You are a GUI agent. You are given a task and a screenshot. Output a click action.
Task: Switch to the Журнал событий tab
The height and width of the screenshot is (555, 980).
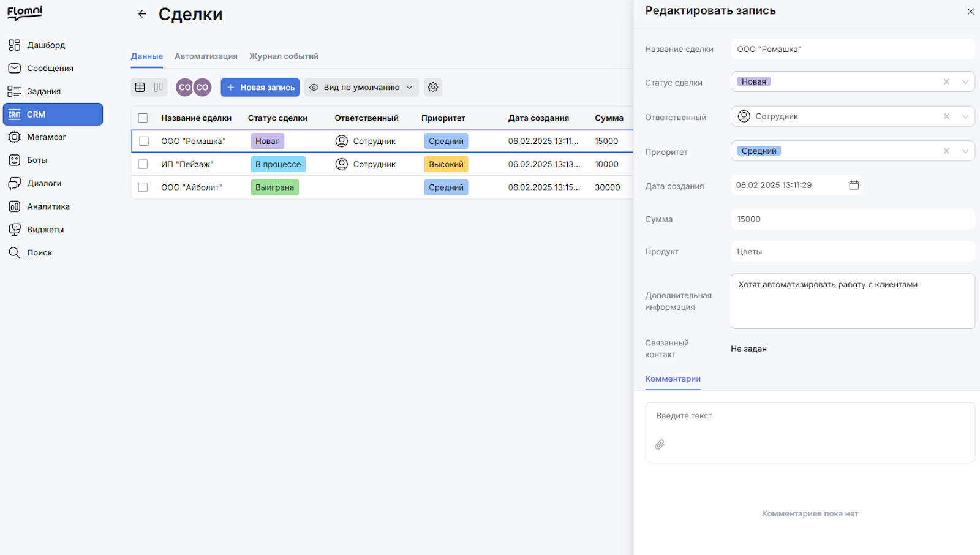pyautogui.click(x=284, y=56)
